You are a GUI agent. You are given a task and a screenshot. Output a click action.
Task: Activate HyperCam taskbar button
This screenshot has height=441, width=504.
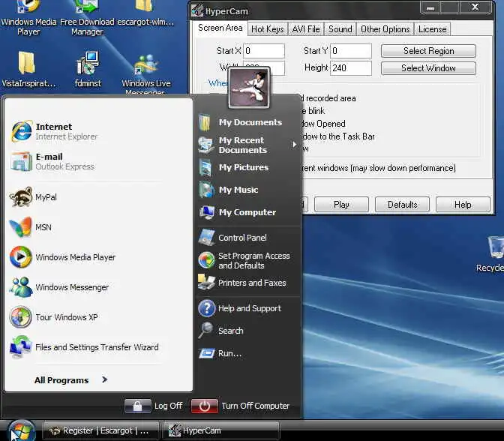click(x=221, y=430)
